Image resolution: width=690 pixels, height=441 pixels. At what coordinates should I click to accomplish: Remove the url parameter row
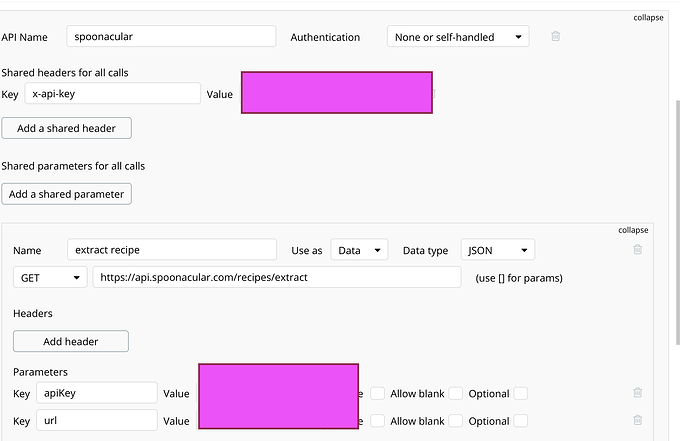coord(637,421)
